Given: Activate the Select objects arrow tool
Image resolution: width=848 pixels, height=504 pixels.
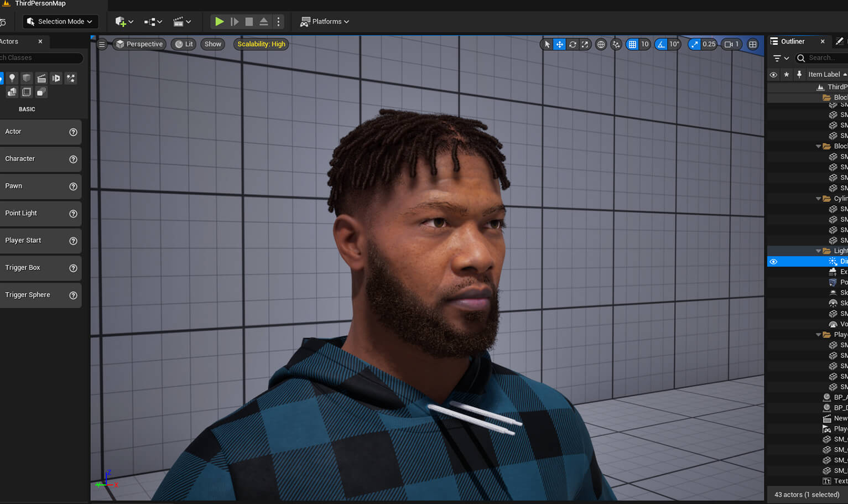Looking at the screenshot, I should click(x=547, y=44).
